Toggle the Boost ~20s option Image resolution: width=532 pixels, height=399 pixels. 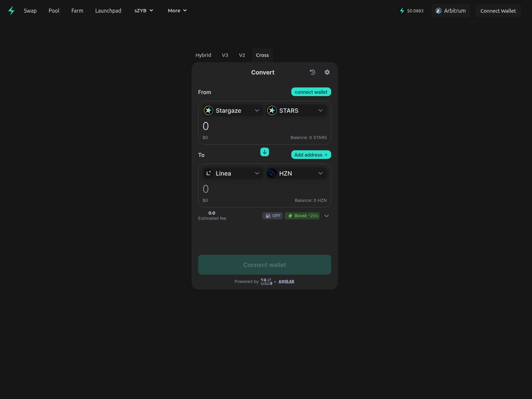pos(302,216)
